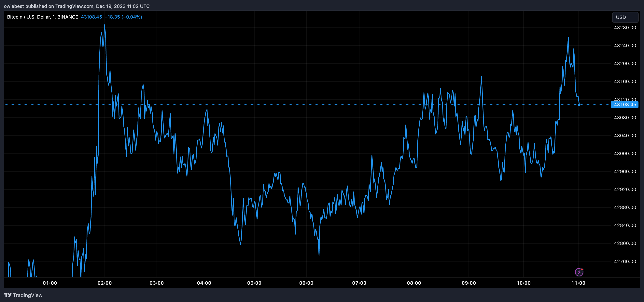
Task: Click the 09:00 time axis label
Action: pyautogui.click(x=469, y=283)
